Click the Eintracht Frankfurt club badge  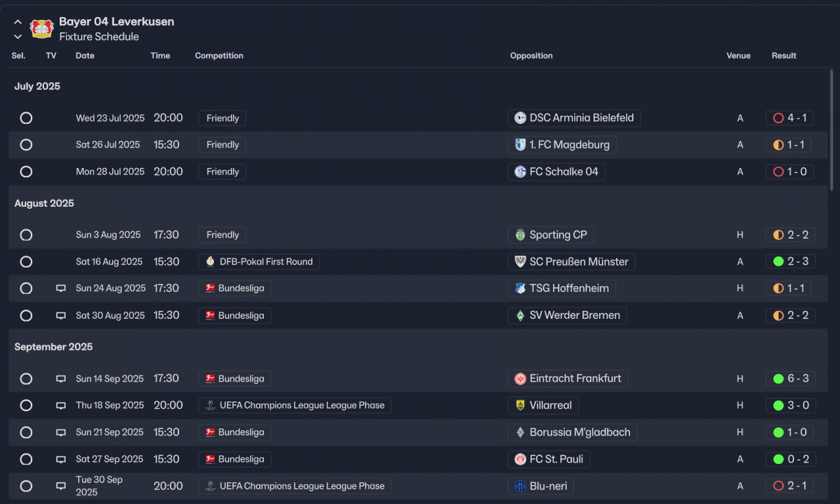[520, 379]
